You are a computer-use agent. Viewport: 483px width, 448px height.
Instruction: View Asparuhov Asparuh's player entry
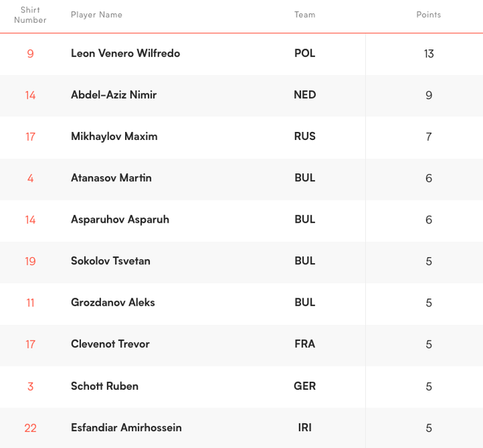(x=120, y=220)
